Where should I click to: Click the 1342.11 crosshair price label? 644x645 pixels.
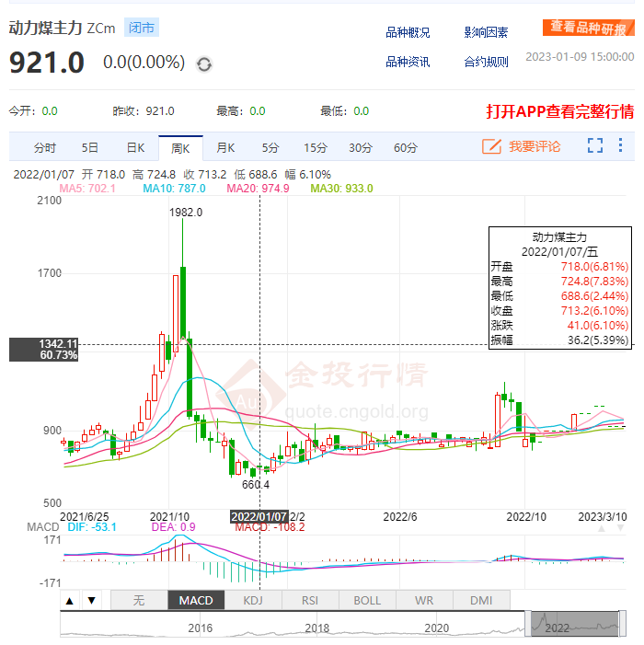click(43, 350)
